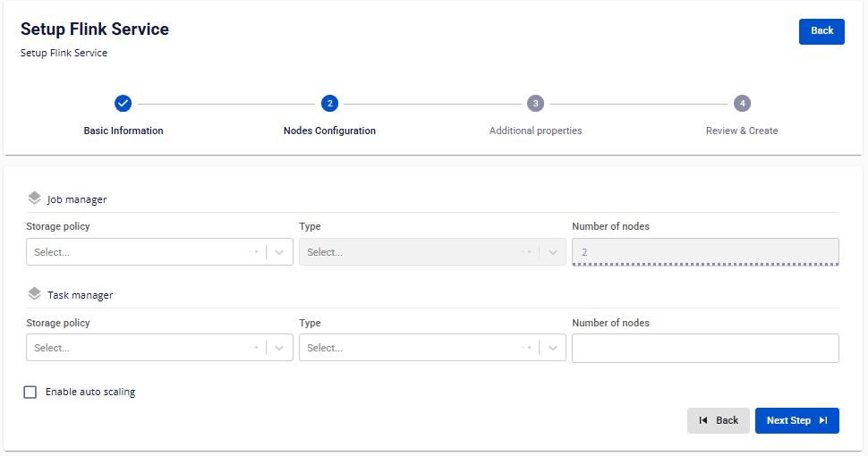Click the Job manager layers icon
This screenshot has height=456, width=868.
34,198
